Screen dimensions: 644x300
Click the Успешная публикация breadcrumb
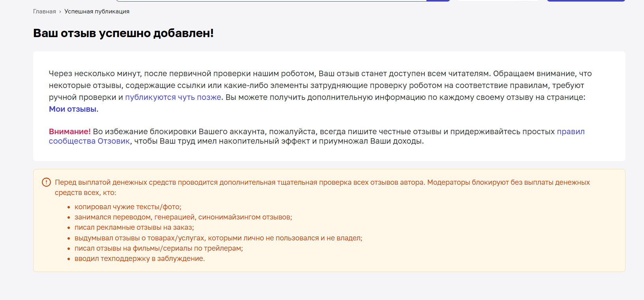[97, 11]
